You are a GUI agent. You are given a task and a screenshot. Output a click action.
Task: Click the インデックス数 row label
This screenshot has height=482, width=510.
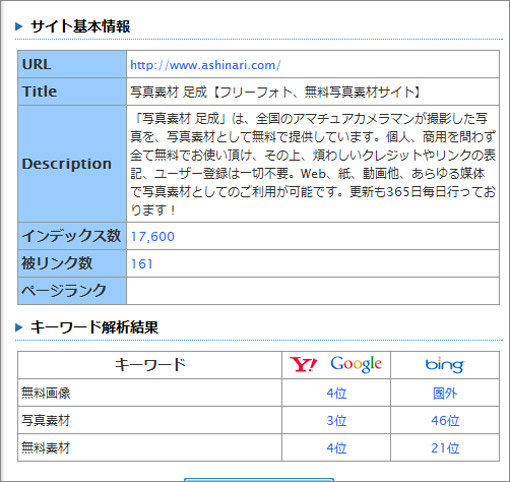[x=72, y=236]
